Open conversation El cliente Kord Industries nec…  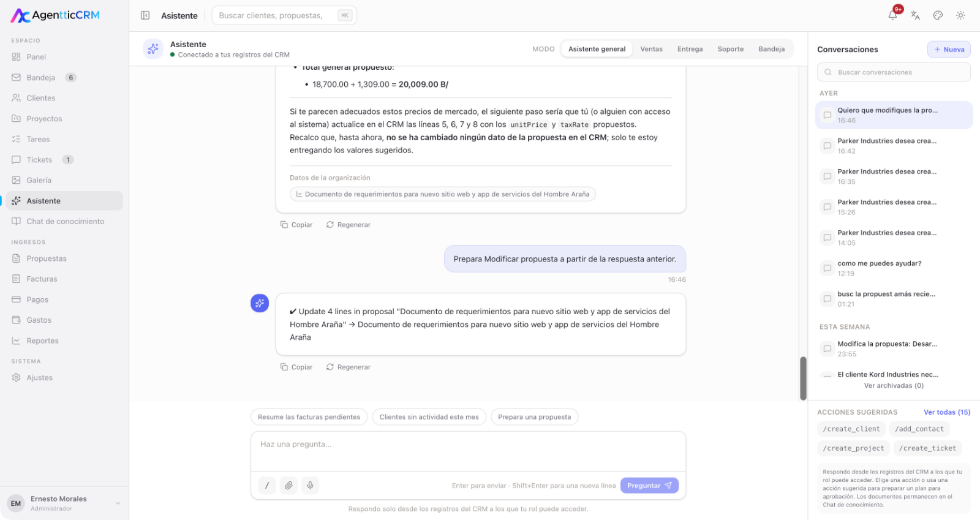(x=894, y=374)
